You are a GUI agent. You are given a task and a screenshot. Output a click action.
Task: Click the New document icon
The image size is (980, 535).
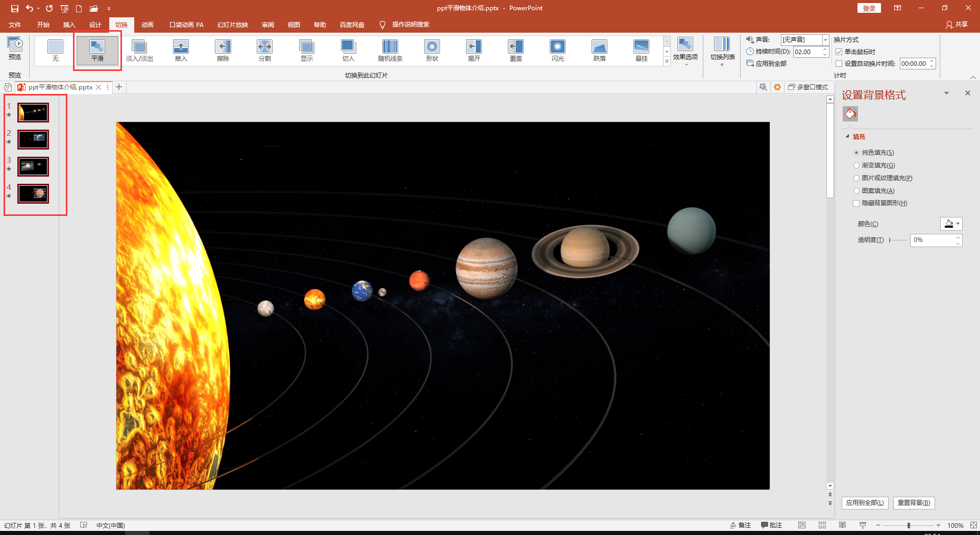point(79,8)
